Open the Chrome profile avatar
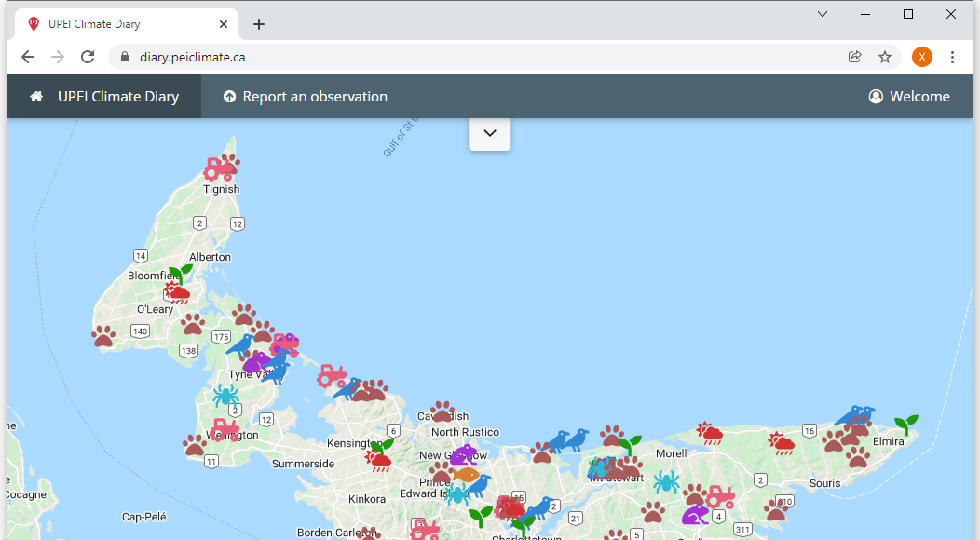This screenshot has width=980, height=540. coord(922,57)
